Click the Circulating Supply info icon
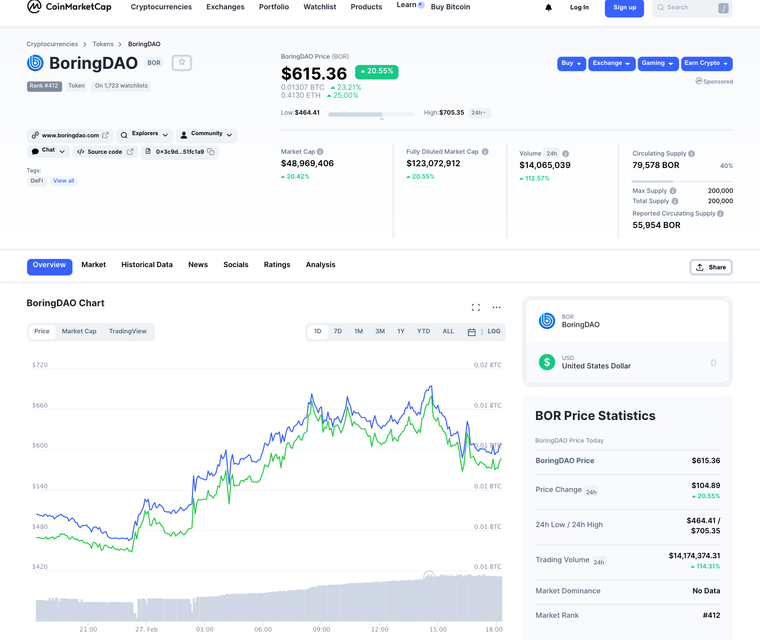Screen dimensions: 760x640 pos(692,154)
